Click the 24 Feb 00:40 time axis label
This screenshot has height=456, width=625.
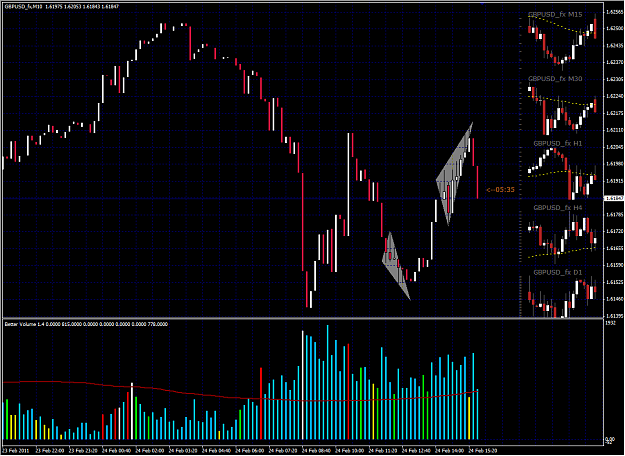[x=117, y=451]
